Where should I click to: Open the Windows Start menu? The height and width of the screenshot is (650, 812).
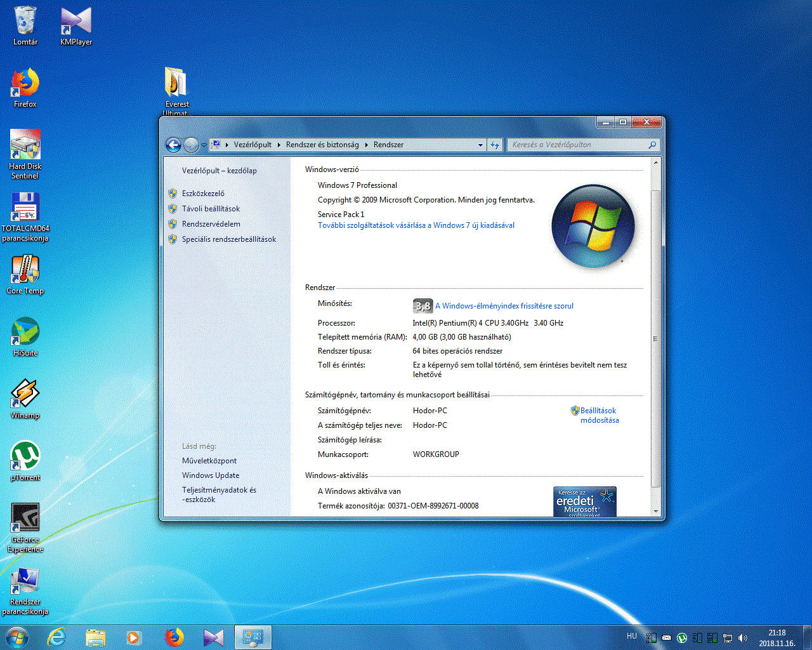(16, 637)
